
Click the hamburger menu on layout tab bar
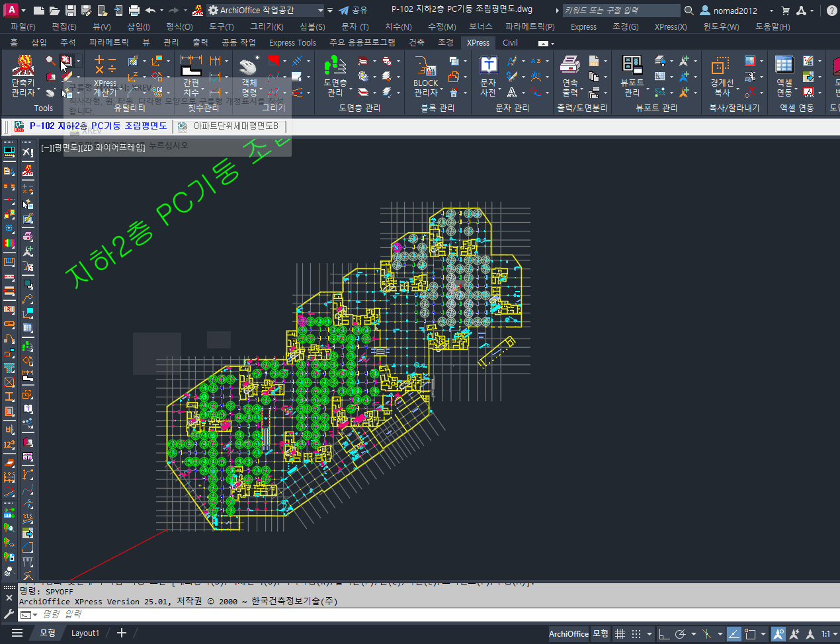pyautogui.click(x=17, y=633)
